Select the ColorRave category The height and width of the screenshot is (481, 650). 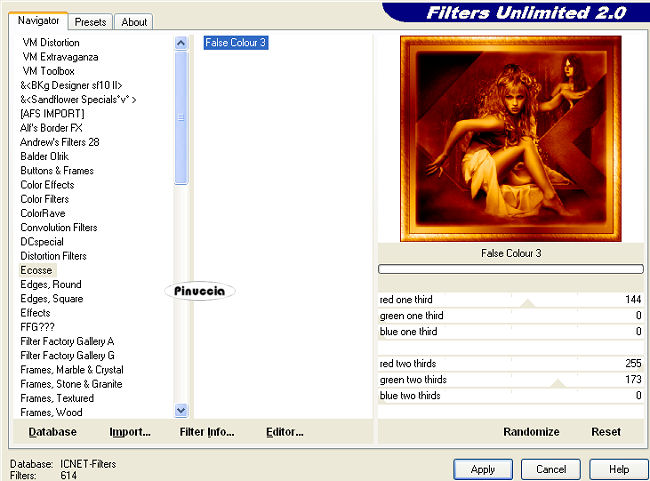click(43, 213)
